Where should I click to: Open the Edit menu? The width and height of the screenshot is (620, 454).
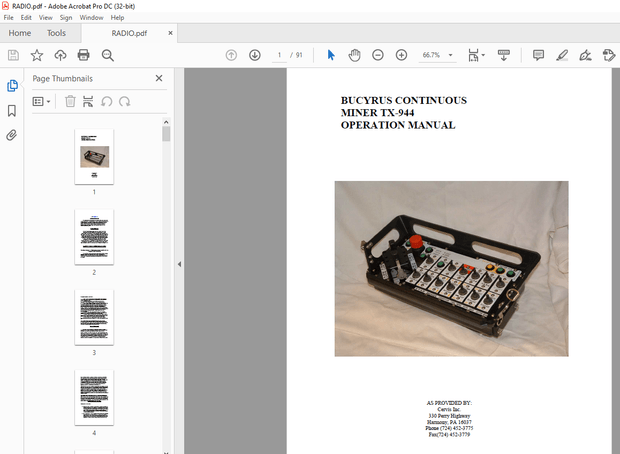(26, 17)
